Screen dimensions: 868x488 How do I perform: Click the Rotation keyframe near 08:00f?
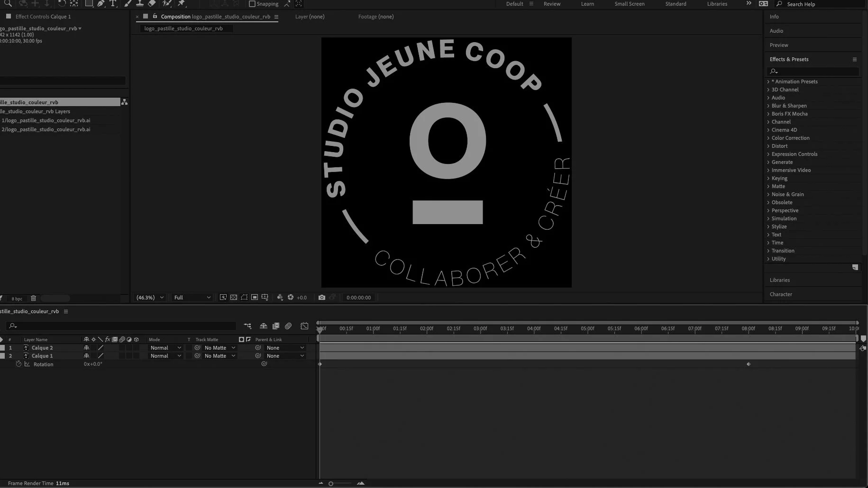749,364
